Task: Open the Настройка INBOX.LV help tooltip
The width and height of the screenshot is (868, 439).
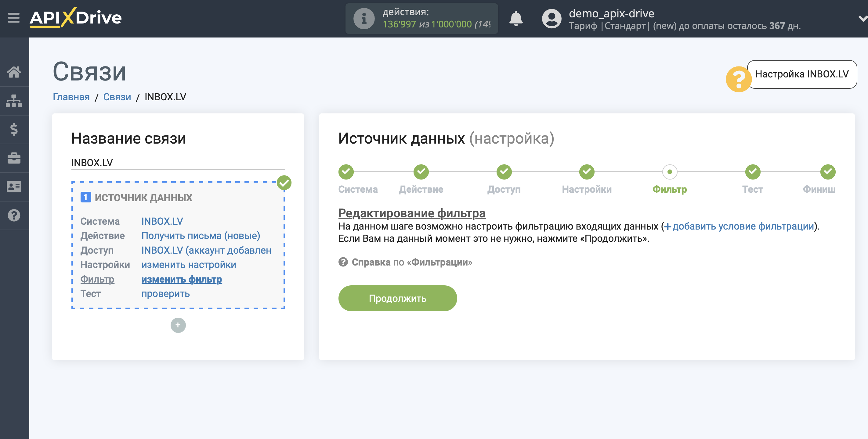Action: pos(802,74)
